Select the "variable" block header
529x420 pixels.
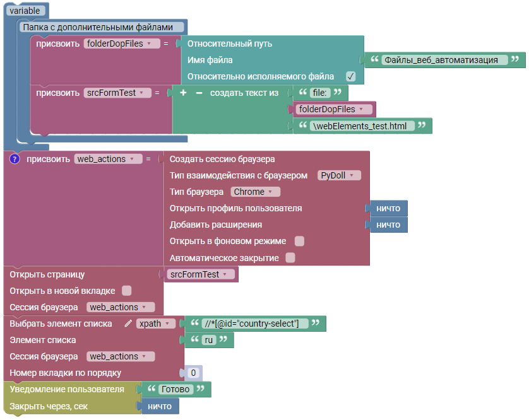tap(25, 12)
